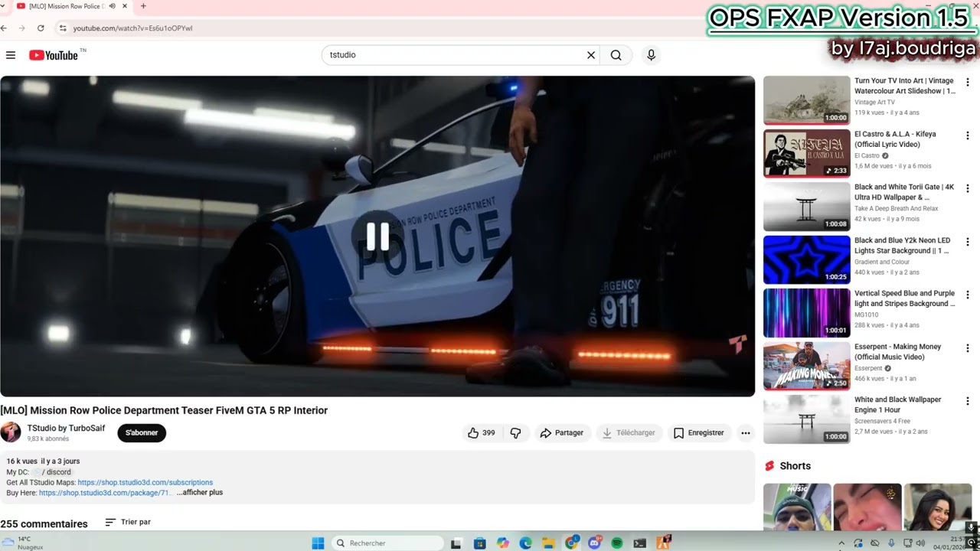Click the magnifying glass search button
980x551 pixels.
616,55
